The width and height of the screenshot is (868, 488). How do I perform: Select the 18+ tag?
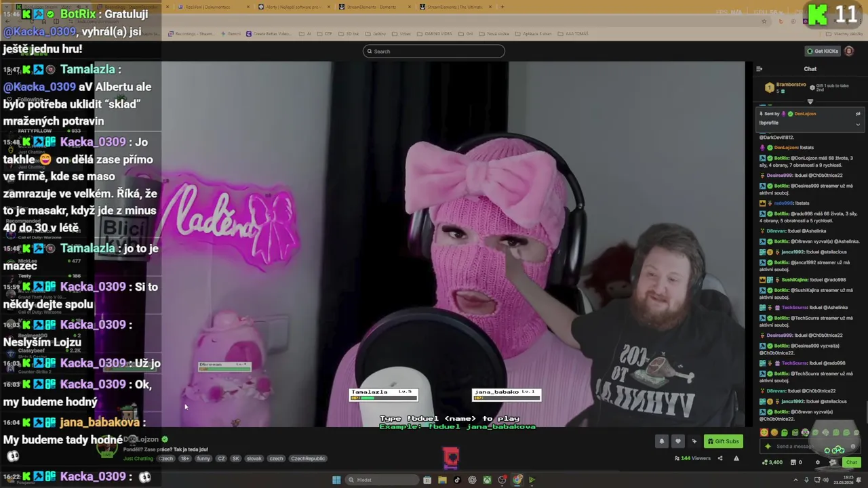click(x=184, y=459)
